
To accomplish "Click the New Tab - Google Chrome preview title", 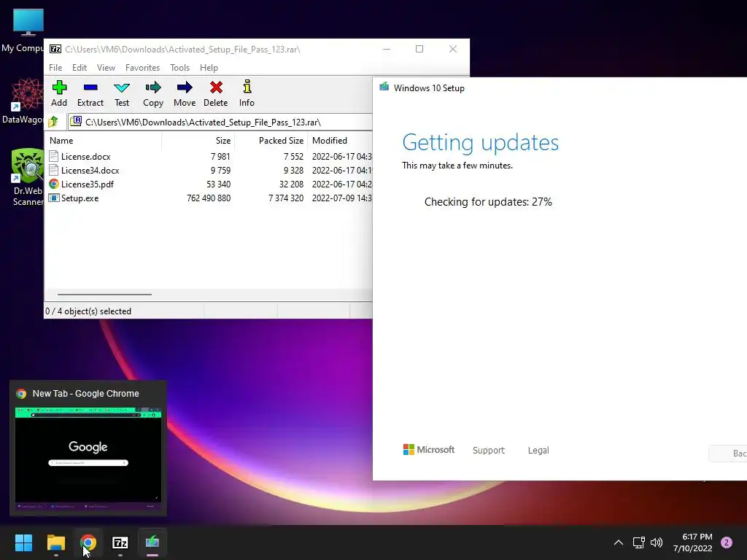I will pos(86,393).
